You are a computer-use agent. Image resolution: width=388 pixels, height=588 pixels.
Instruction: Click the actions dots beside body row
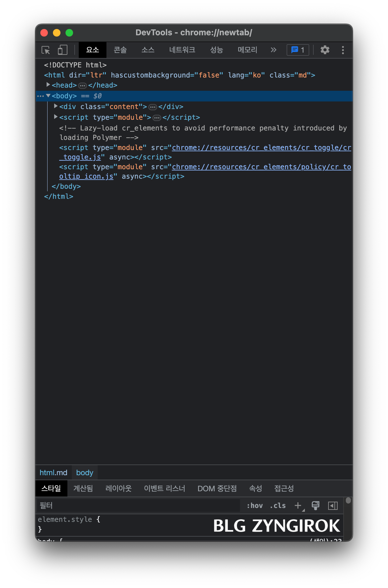click(41, 96)
